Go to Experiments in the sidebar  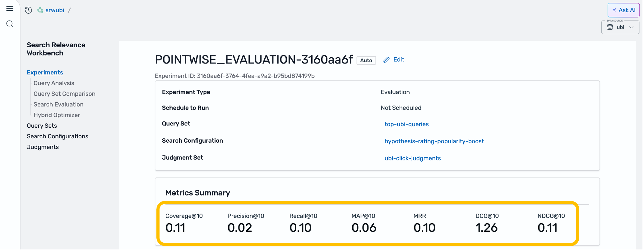click(x=45, y=73)
